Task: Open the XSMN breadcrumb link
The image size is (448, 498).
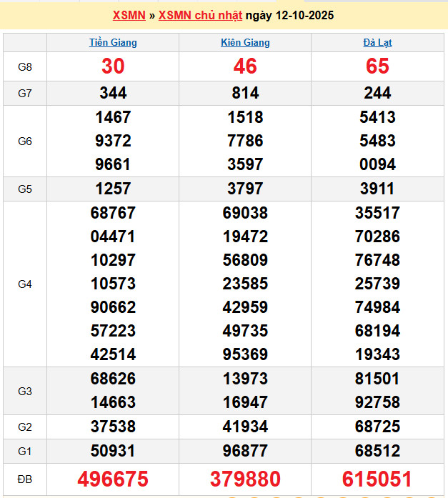Action: 129,15
